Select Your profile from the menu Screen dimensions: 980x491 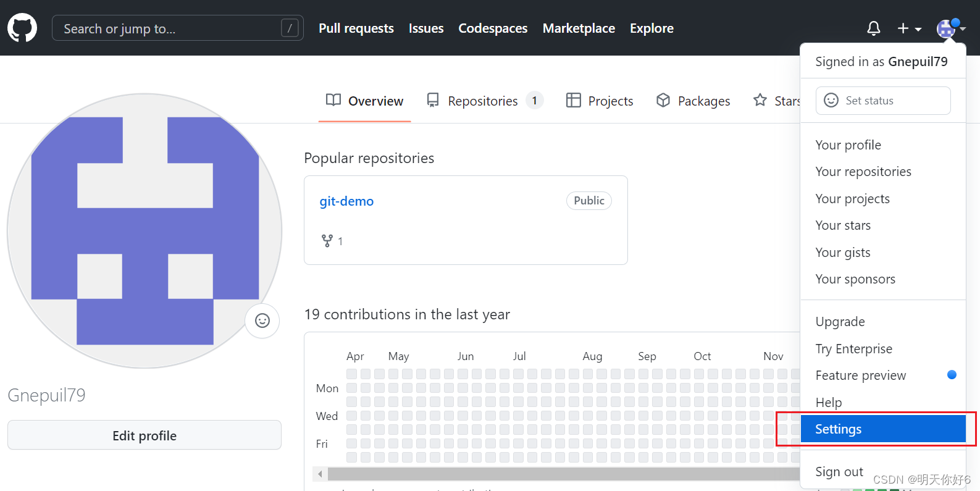883,145
